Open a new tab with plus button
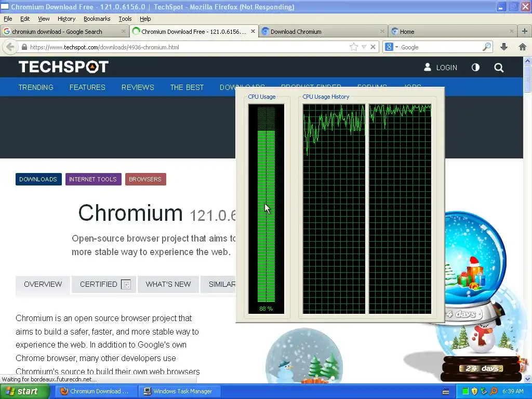Screen dimensions: 532x399 tap(525, 31)
